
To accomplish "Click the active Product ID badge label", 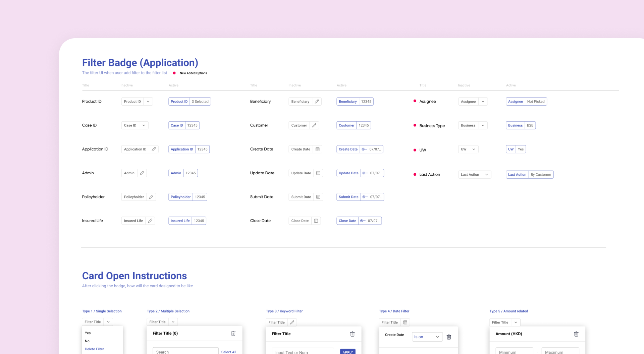I will coord(179,101).
